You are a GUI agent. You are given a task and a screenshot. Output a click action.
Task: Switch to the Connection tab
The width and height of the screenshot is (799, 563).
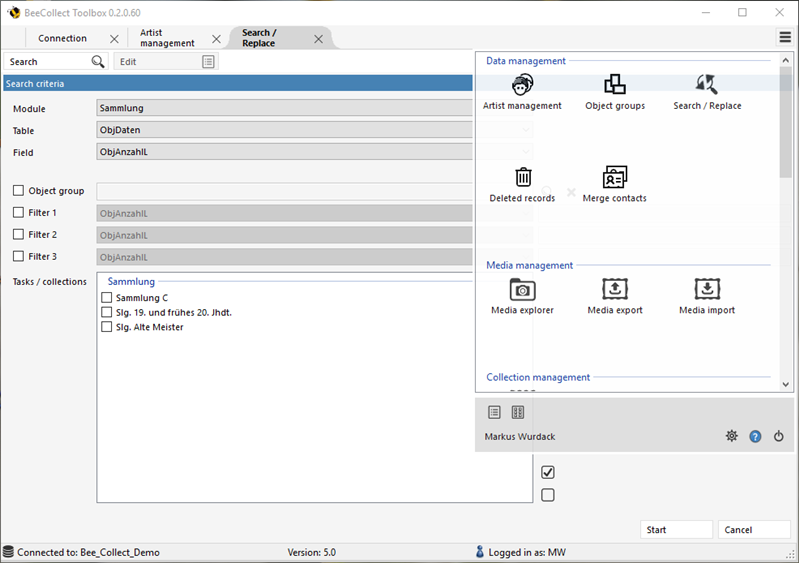tap(62, 38)
